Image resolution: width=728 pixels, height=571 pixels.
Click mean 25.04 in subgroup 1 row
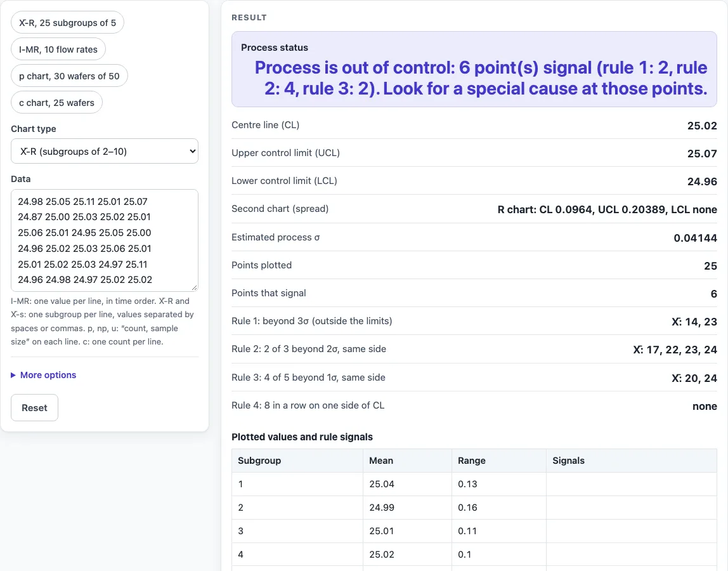(382, 484)
